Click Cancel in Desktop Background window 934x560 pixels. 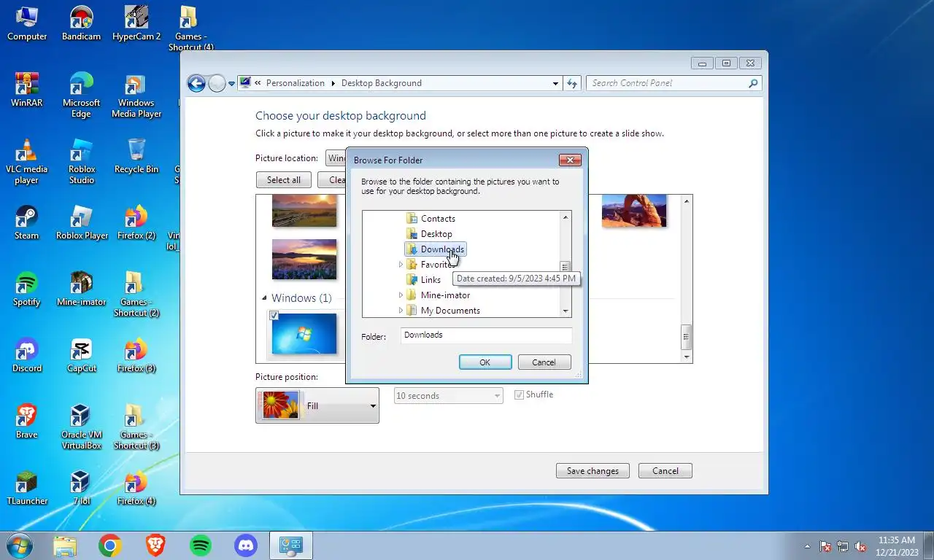tap(665, 471)
